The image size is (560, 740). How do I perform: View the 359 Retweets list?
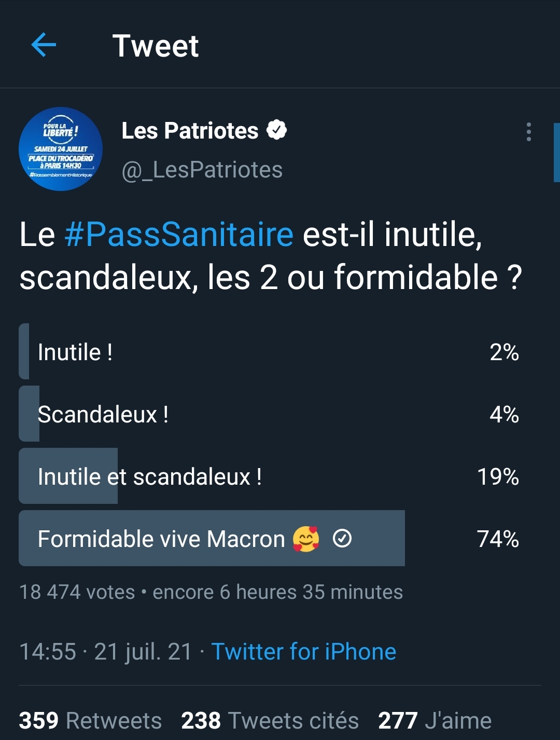[90, 721]
